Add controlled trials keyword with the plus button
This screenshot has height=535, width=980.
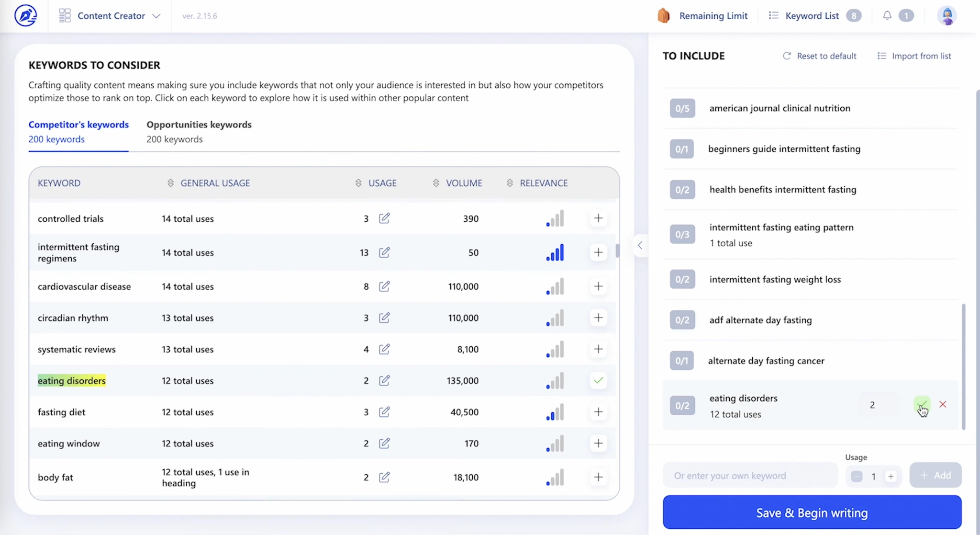[x=598, y=218]
